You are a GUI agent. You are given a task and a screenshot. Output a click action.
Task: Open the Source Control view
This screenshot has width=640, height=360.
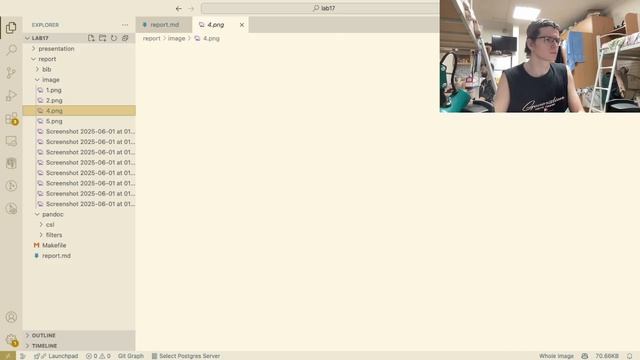[x=11, y=73]
